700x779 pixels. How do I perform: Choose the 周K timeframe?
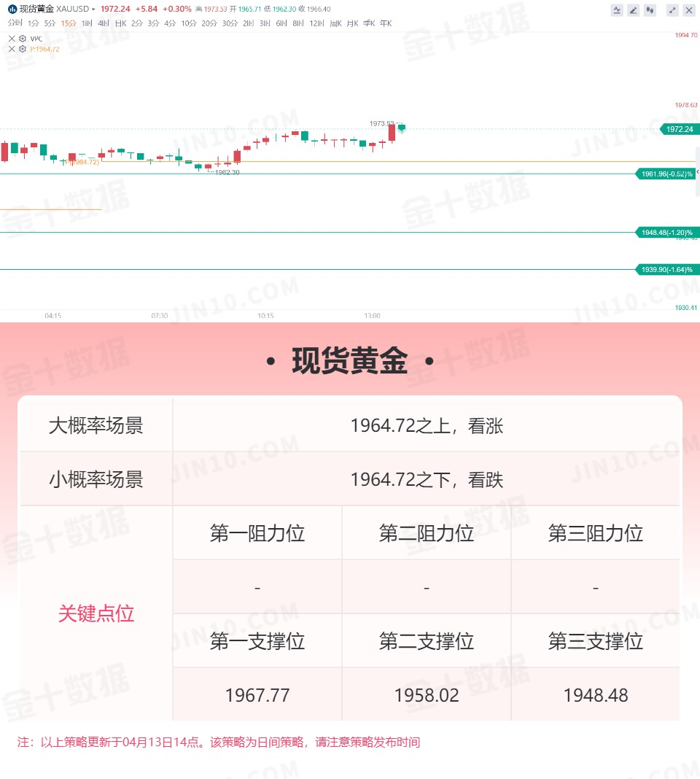pyautogui.click(x=336, y=23)
